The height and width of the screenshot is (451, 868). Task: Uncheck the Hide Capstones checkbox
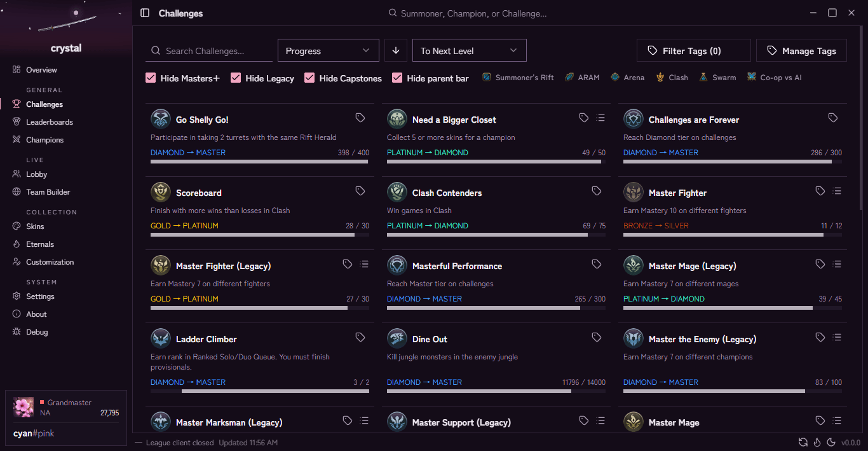click(x=309, y=78)
